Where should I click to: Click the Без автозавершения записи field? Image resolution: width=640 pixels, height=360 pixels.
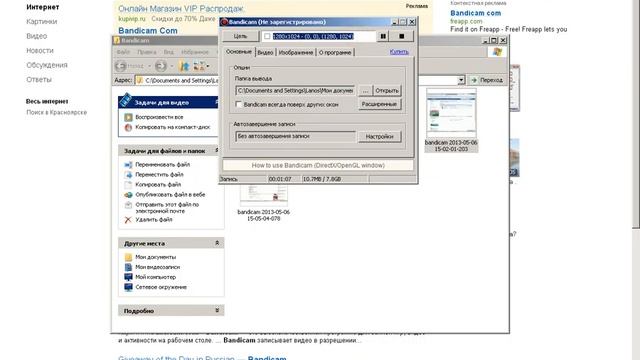click(296, 136)
